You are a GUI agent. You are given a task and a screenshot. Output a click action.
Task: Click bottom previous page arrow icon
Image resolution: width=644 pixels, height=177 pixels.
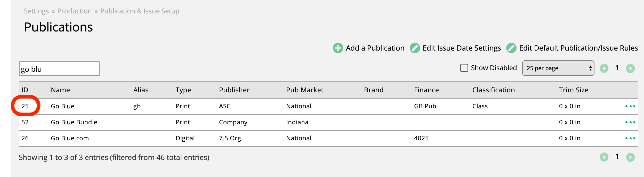[604, 157]
